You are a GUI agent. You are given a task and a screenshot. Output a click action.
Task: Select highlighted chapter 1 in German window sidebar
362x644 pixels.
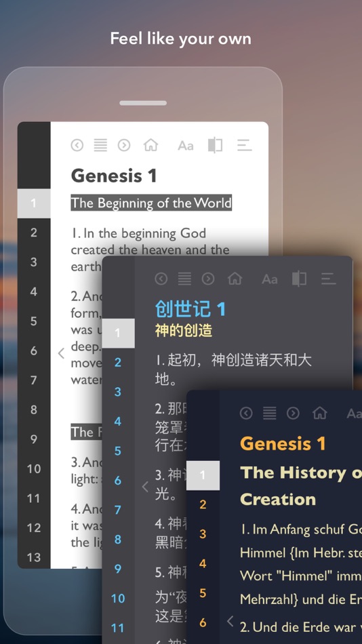(x=203, y=475)
